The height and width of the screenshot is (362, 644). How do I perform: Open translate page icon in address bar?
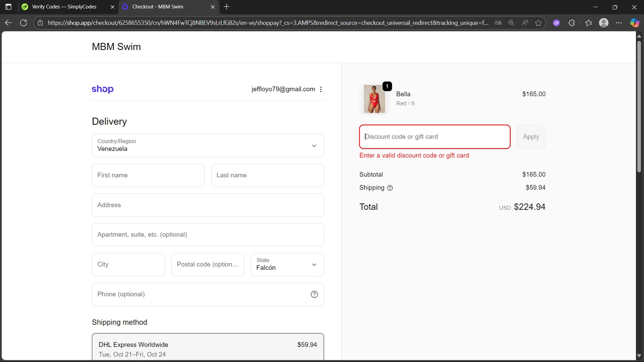pyautogui.click(x=498, y=23)
